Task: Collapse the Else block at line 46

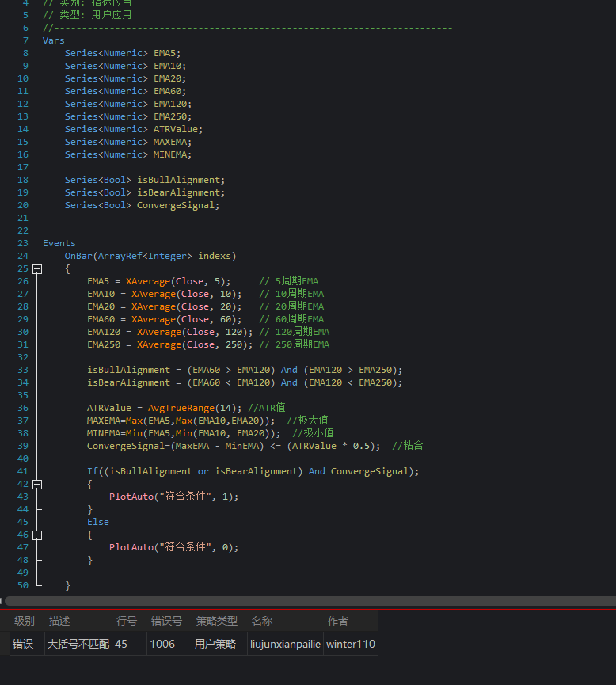Action: [37, 535]
